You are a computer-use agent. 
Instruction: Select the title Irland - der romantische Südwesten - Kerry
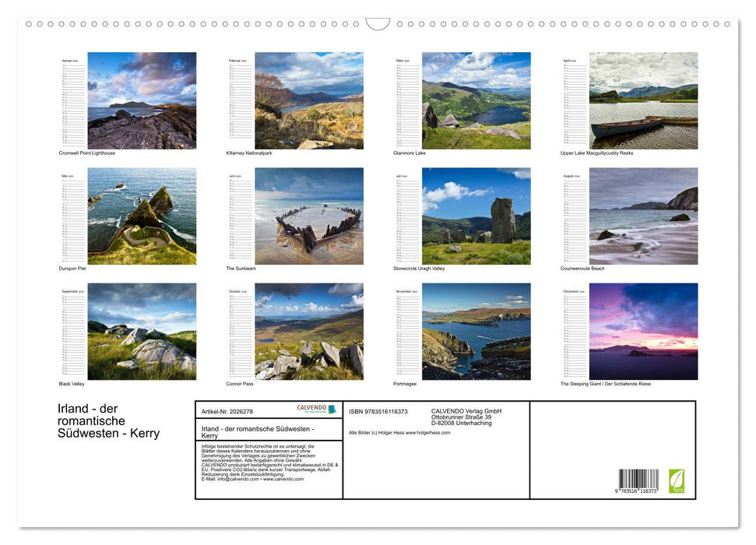[107, 420]
